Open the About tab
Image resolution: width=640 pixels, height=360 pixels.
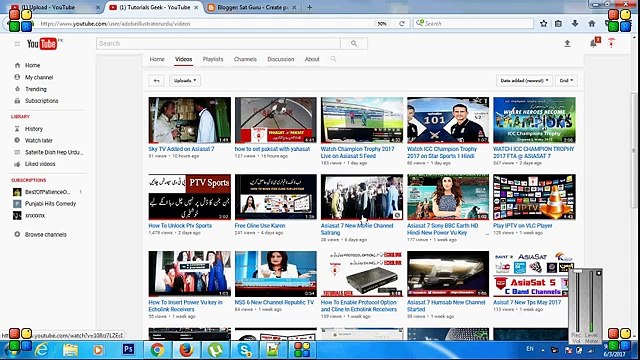(x=312, y=59)
